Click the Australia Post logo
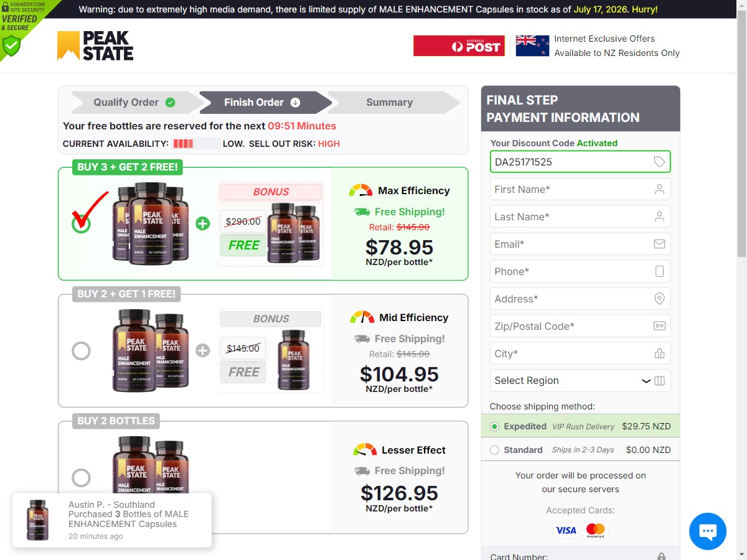 coord(459,45)
